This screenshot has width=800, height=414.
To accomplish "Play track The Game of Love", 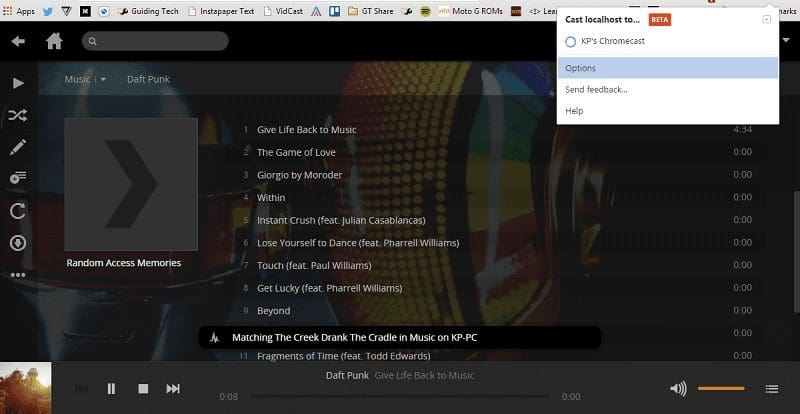I will [296, 152].
